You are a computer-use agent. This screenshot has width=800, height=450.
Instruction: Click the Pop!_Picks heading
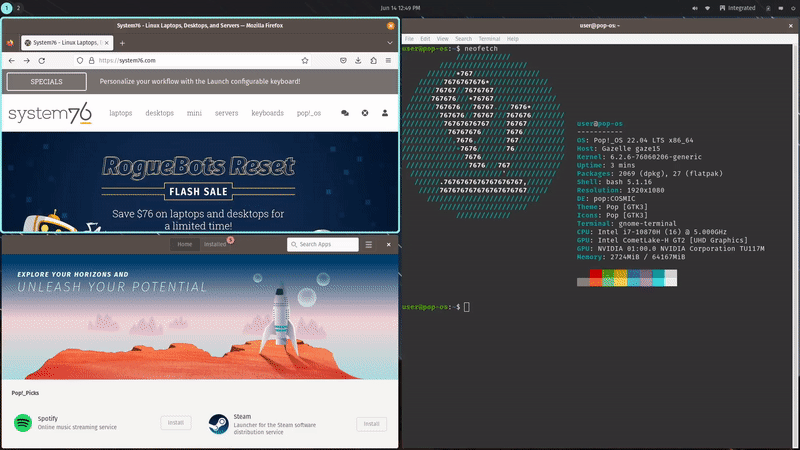[26, 393]
